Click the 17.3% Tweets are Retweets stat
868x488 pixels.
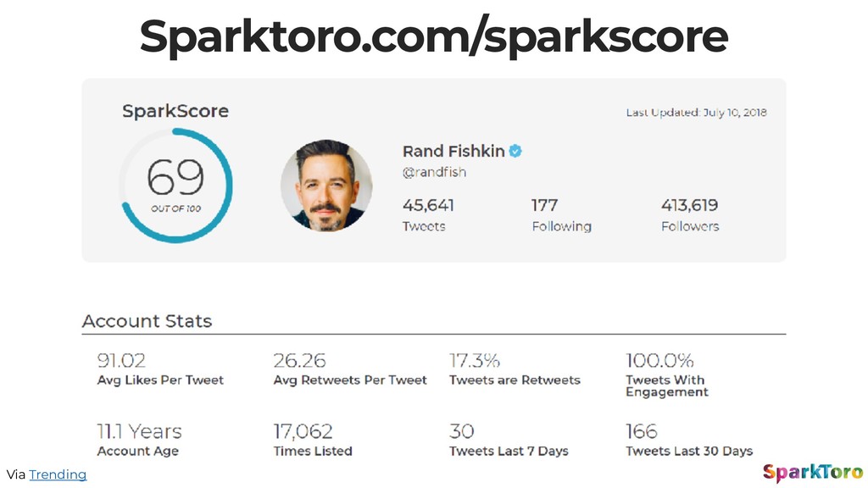(x=515, y=369)
